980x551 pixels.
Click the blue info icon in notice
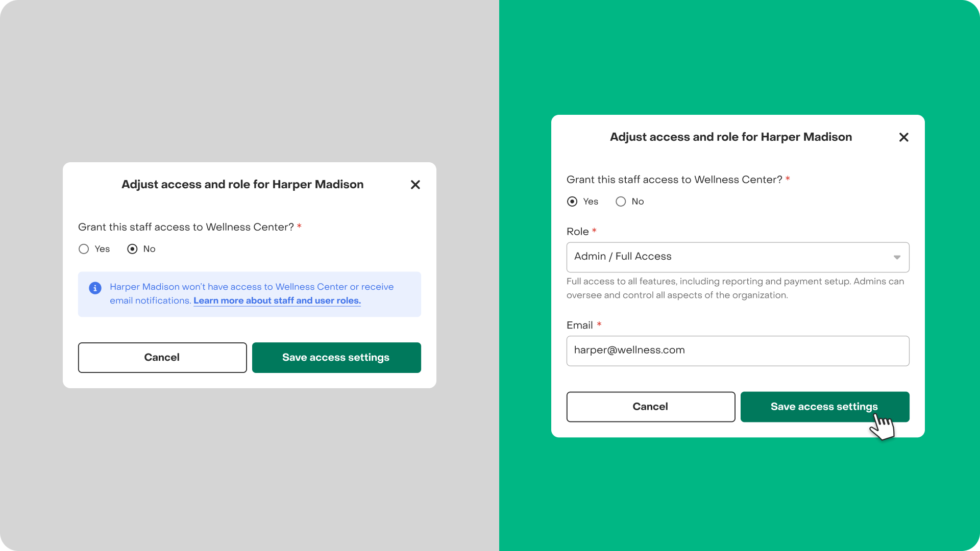[x=95, y=288]
